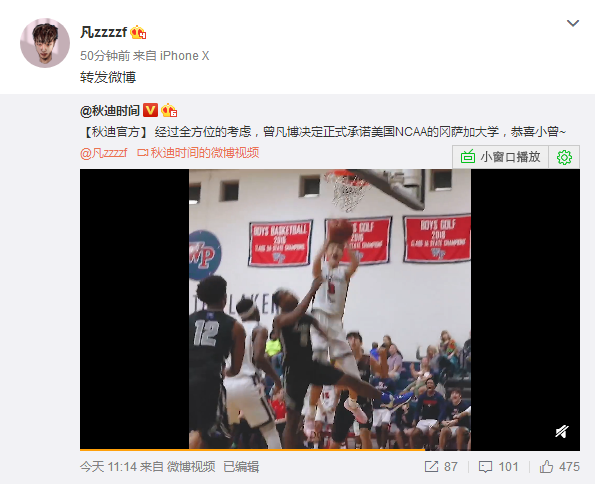Click the basketball video frame to play
595x484 pixels.
[x=330, y=309]
